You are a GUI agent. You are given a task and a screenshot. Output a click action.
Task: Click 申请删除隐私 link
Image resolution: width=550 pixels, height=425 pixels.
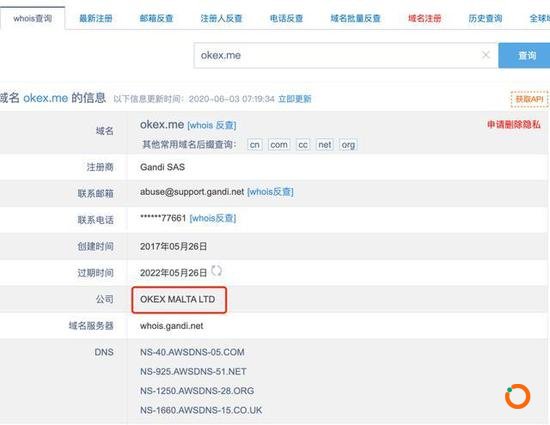514,124
